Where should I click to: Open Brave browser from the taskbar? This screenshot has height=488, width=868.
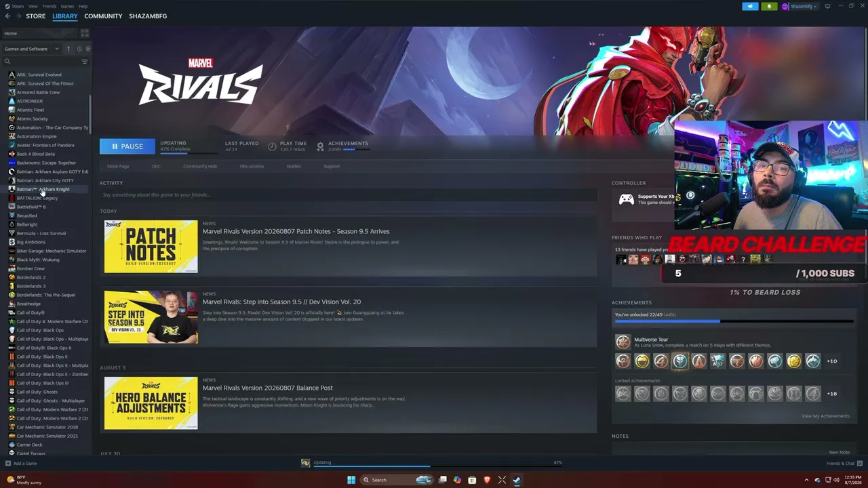(487, 480)
